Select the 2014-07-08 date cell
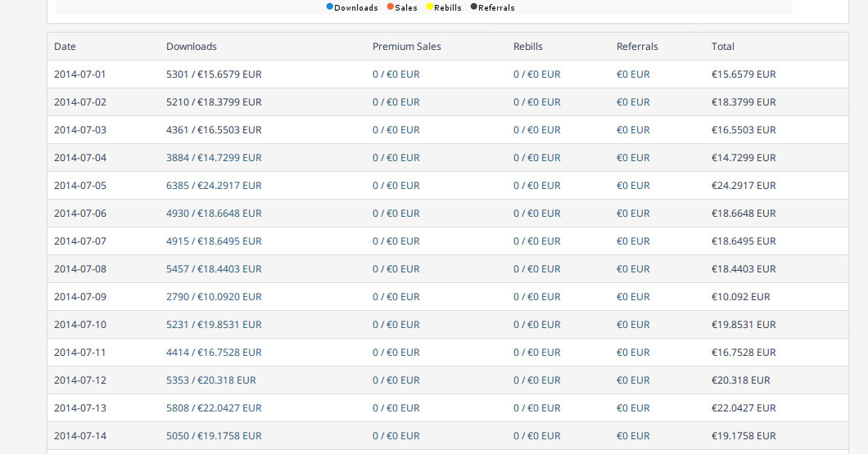Screen dimensions: 868x454 80,269
